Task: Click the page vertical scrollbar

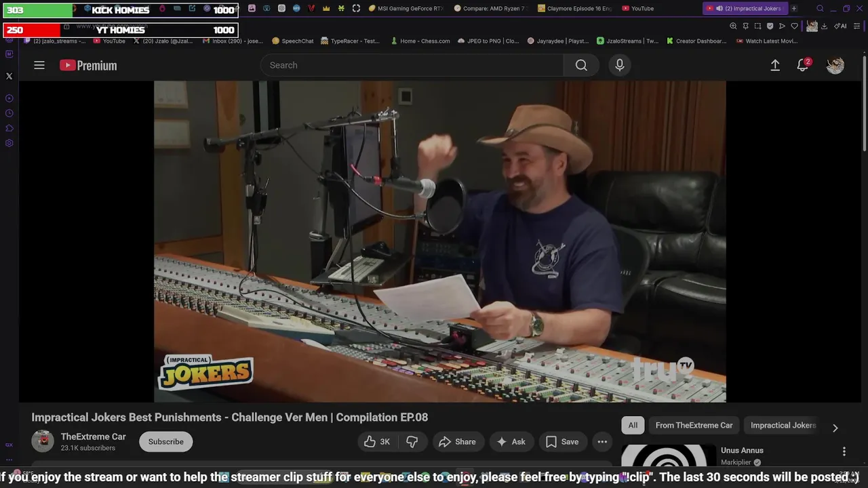Action: coord(865,102)
